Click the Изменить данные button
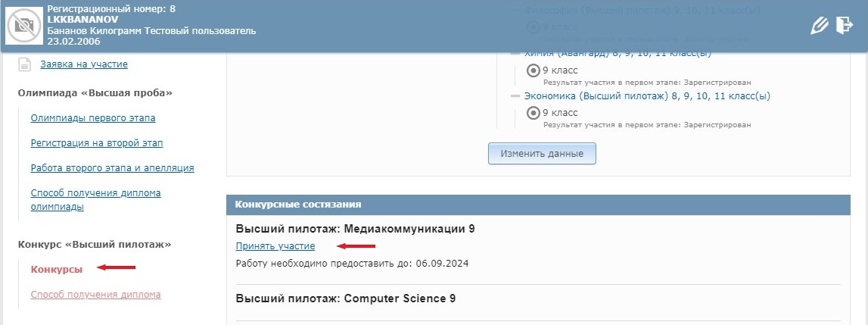868x325 pixels. (542, 154)
